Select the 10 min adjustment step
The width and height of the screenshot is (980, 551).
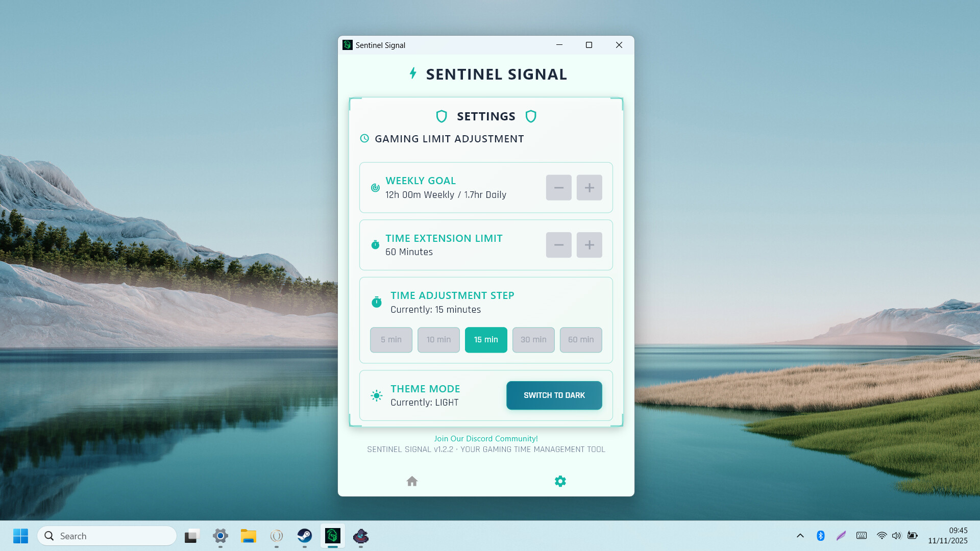coord(438,340)
